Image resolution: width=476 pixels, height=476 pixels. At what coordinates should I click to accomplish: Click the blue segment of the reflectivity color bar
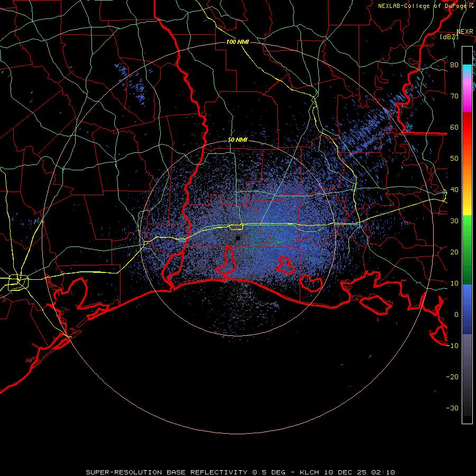point(467,309)
